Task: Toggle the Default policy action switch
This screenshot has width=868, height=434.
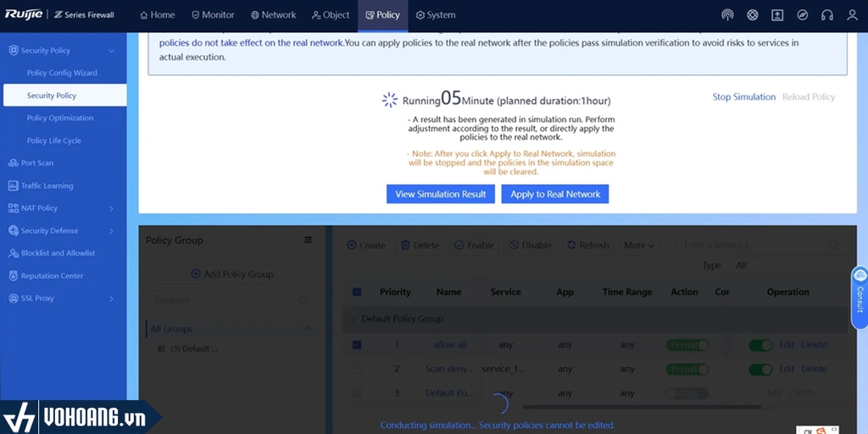Action: tap(687, 393)
